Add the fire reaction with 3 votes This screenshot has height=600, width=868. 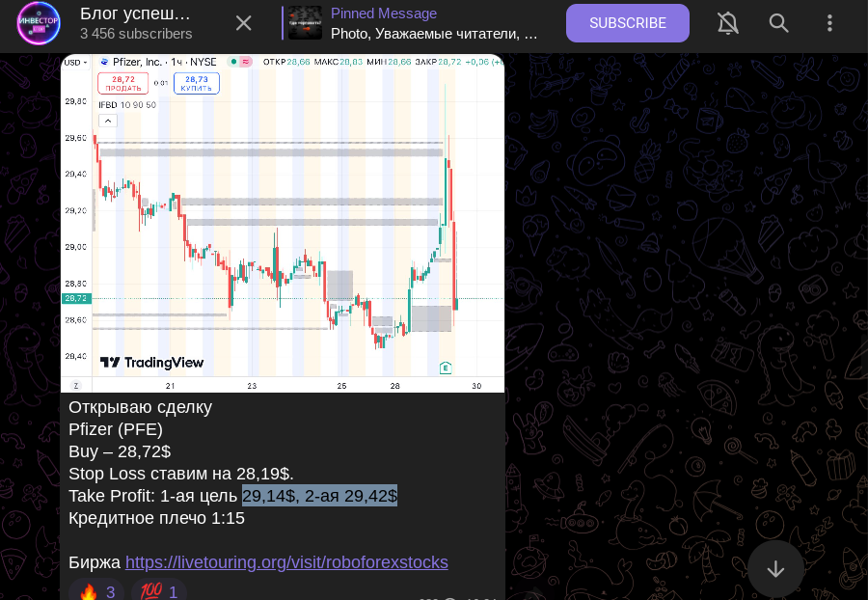96,591
